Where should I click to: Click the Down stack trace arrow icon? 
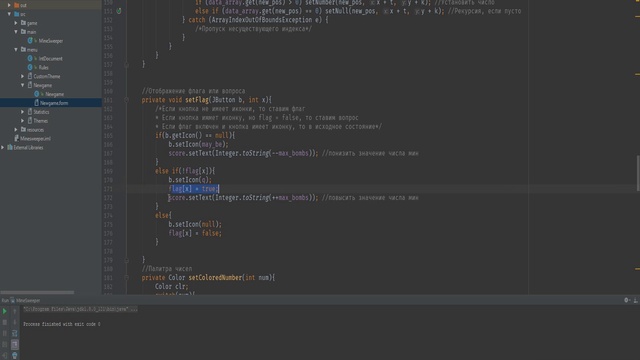(15, 322)
